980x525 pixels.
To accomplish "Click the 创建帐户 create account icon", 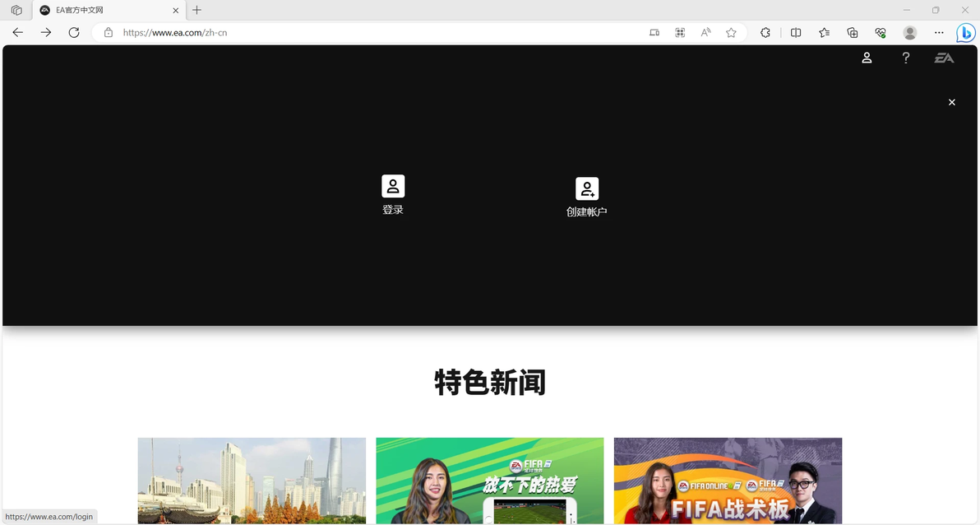I will tap(587, 188).
